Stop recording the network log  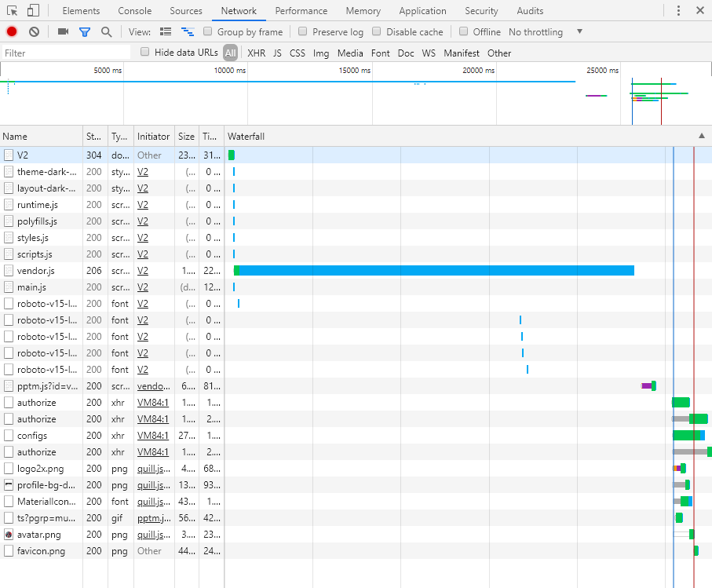tap(12, 31)
